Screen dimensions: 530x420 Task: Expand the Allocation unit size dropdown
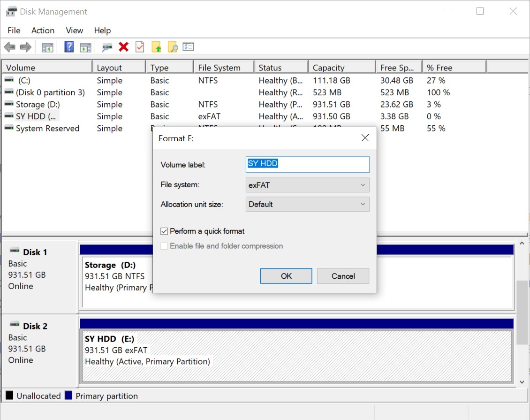[x=307, y=204]
